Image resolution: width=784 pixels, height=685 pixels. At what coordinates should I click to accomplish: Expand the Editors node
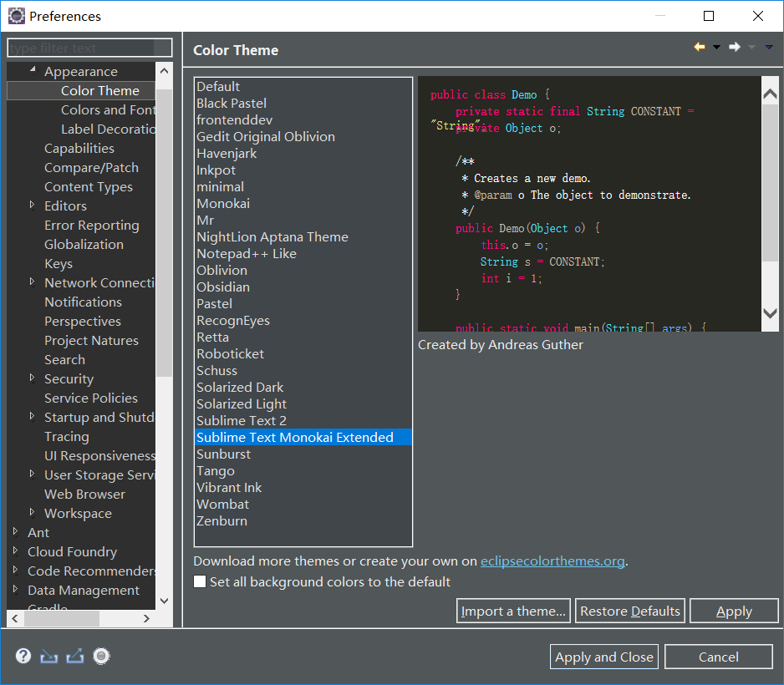click(x=32, y=205)
